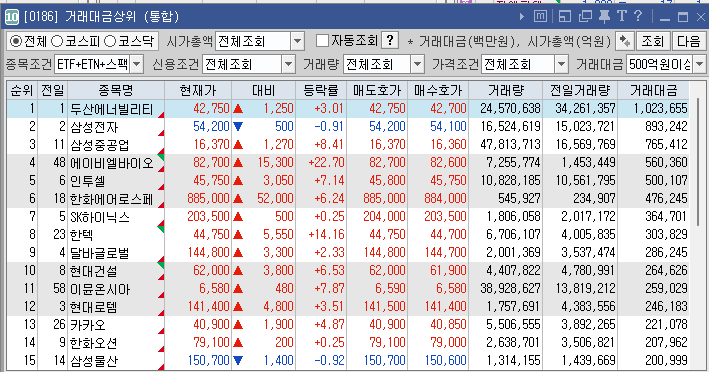
Task: Select the 현대건설 stock name
Action: 94,271
